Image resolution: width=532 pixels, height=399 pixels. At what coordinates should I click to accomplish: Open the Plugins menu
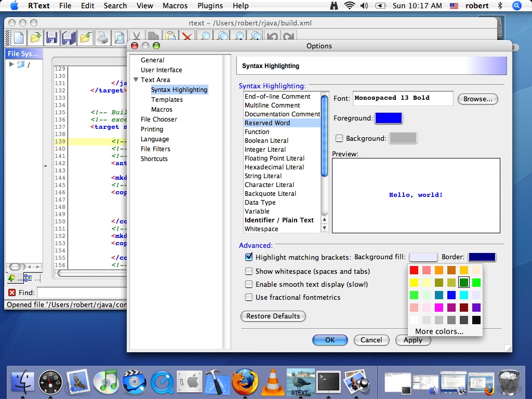[x=210, y=6]
